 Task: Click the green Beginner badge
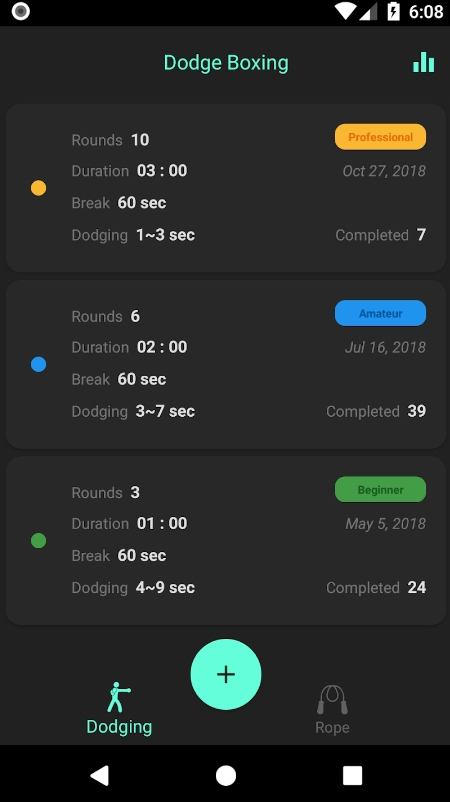pyautogui.click(x=380, y=489)
